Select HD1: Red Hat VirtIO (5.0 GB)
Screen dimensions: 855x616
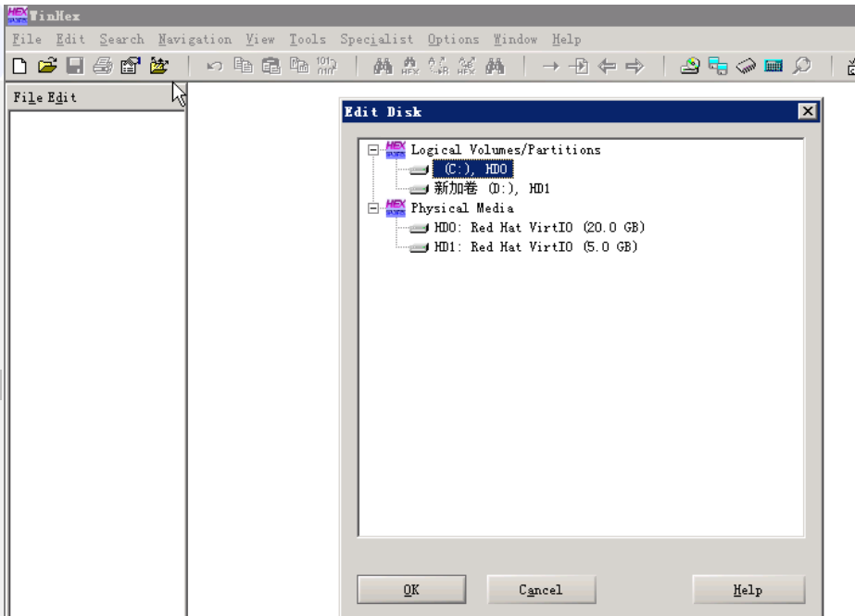click(535, 247)
